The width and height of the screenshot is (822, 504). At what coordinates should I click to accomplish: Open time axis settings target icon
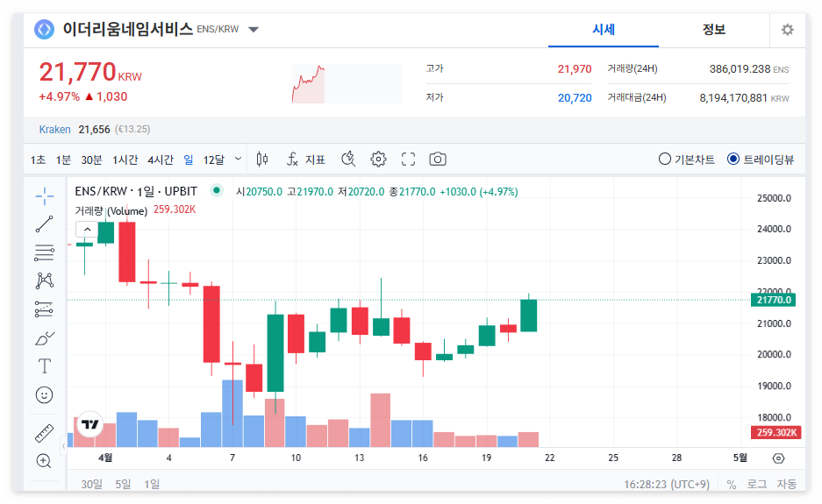coord(778,458)
